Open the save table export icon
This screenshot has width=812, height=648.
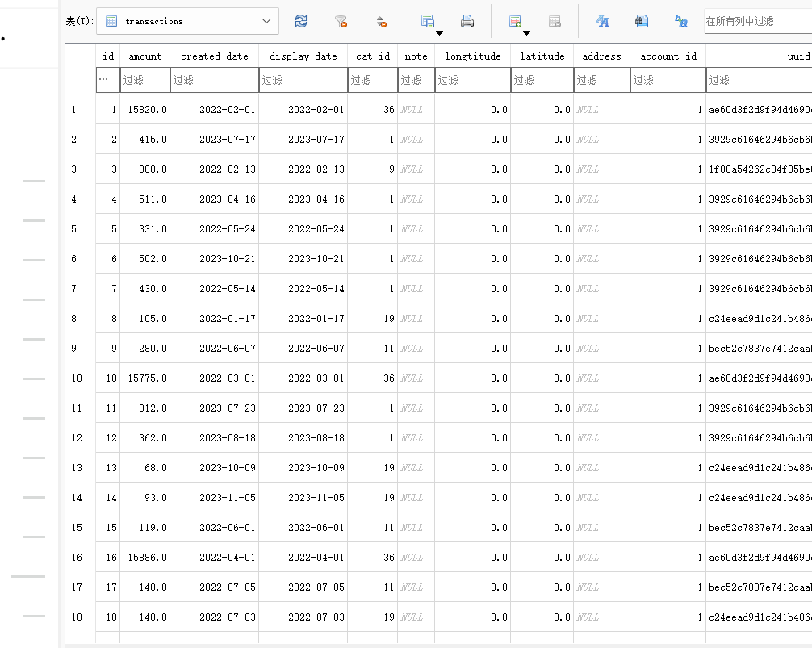(x=428, y=21)
